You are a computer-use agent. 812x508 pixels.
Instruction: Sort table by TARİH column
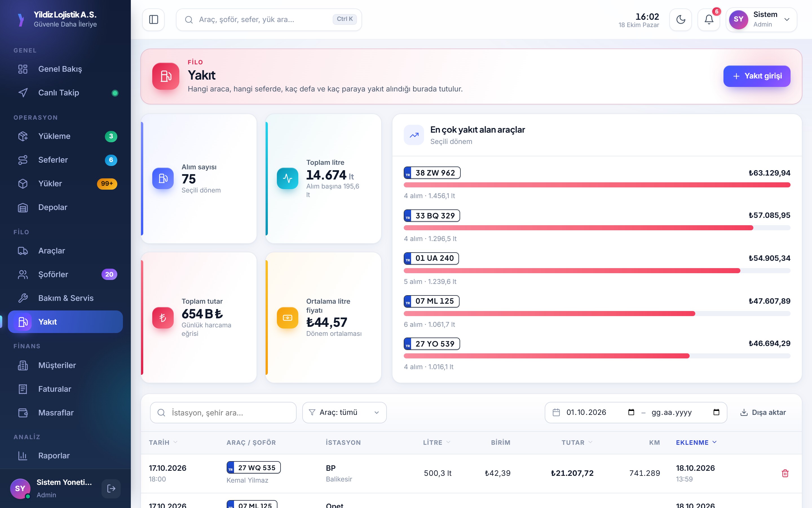pos(163,443)
